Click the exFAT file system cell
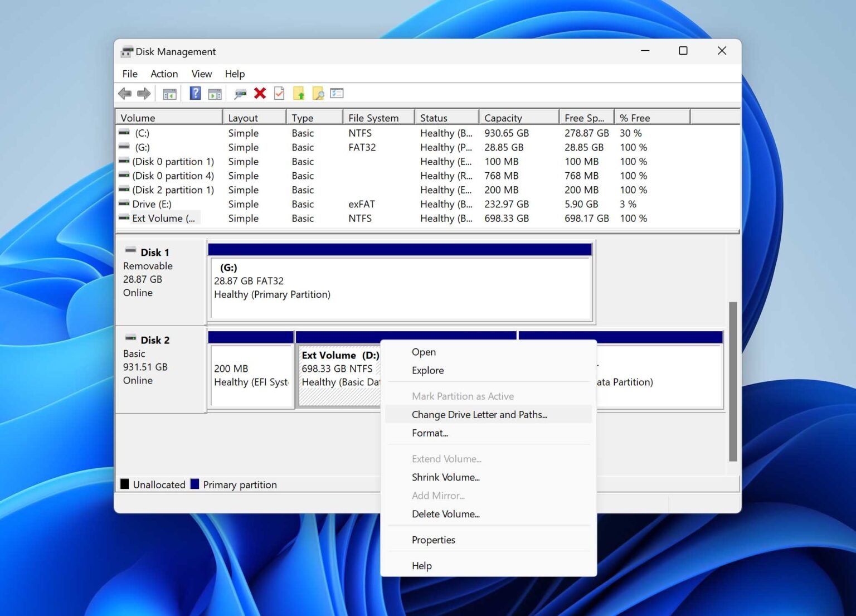 [362, 204]
